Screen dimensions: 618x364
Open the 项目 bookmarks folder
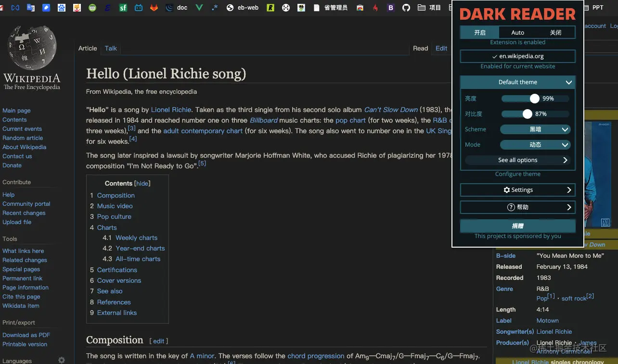click(x=429, y=8)
